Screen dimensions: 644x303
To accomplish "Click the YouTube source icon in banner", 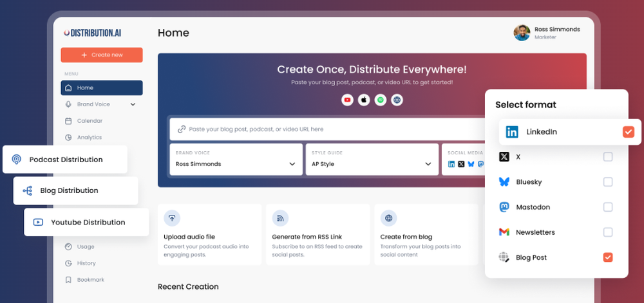I will (x=348, y=100).
